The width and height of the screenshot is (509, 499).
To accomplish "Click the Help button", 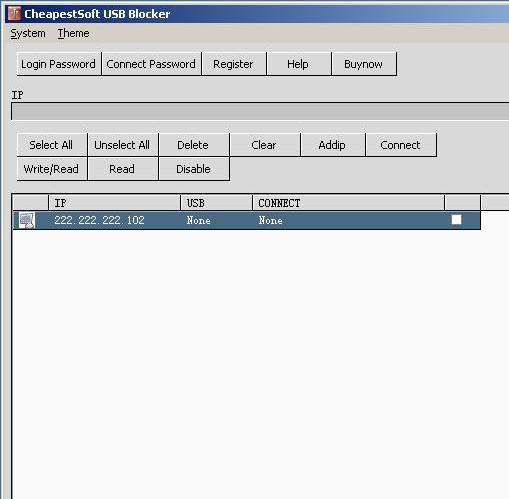I will (298, 64).
